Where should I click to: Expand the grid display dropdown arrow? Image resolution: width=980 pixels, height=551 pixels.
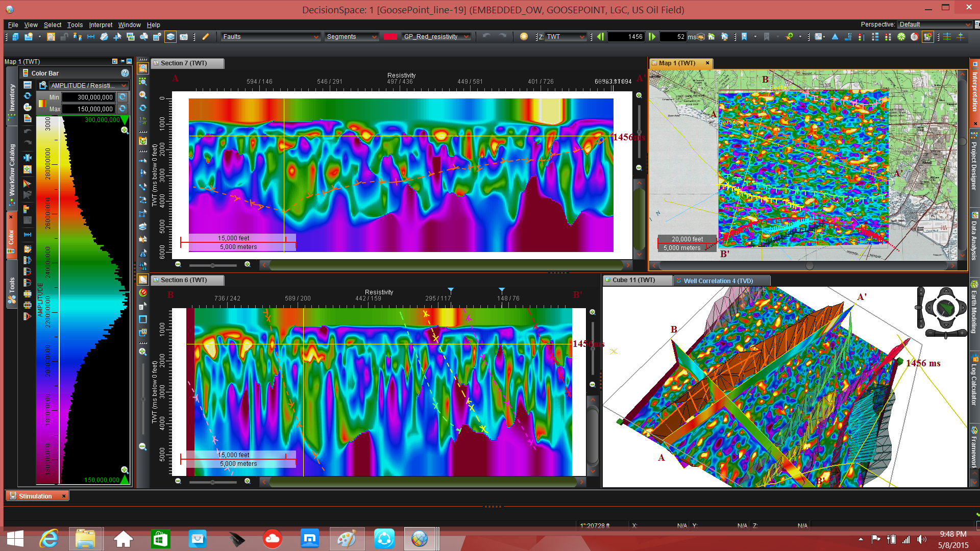824,37
